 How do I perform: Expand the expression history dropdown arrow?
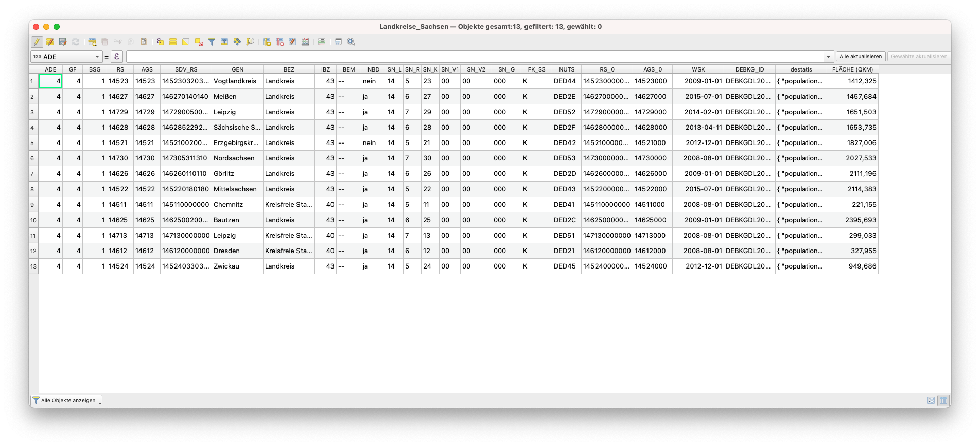(829, 57)
